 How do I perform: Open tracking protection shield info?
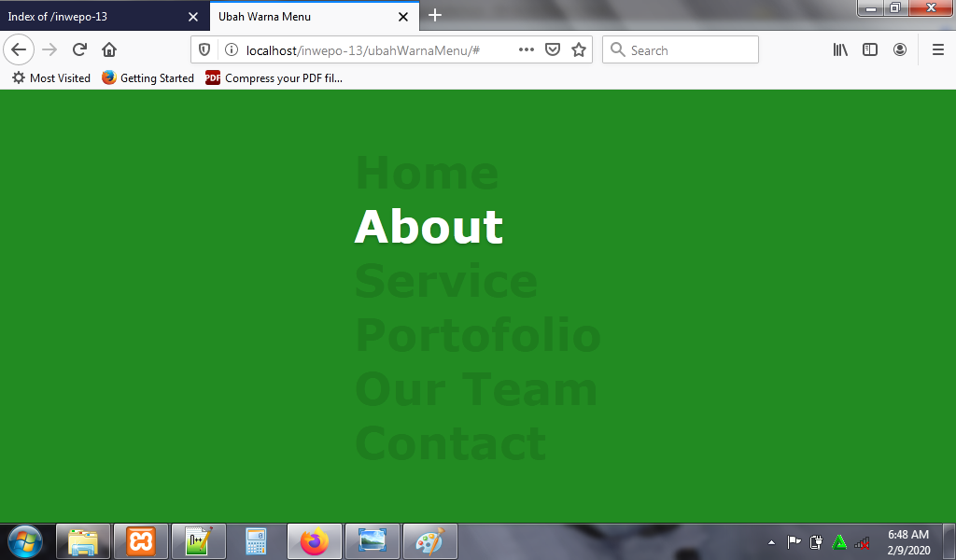pos(204,50)
